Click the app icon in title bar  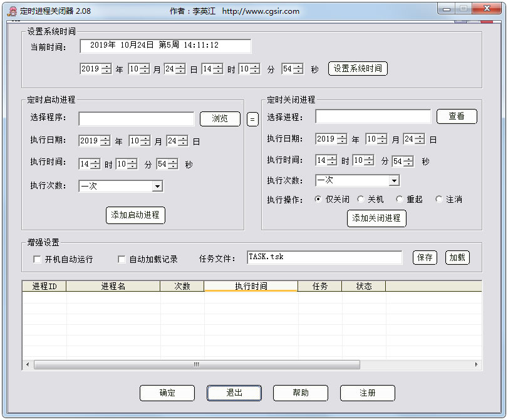click(x=13, y=11)
